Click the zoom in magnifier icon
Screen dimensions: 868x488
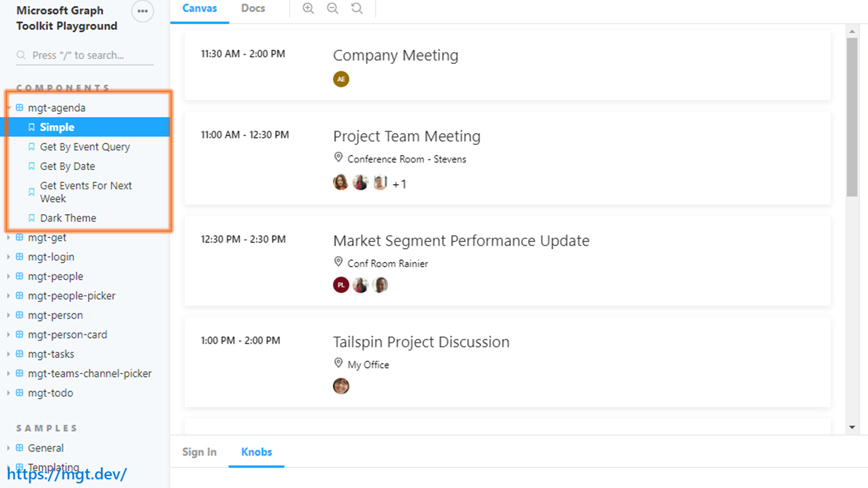click(x=308, y=9)
